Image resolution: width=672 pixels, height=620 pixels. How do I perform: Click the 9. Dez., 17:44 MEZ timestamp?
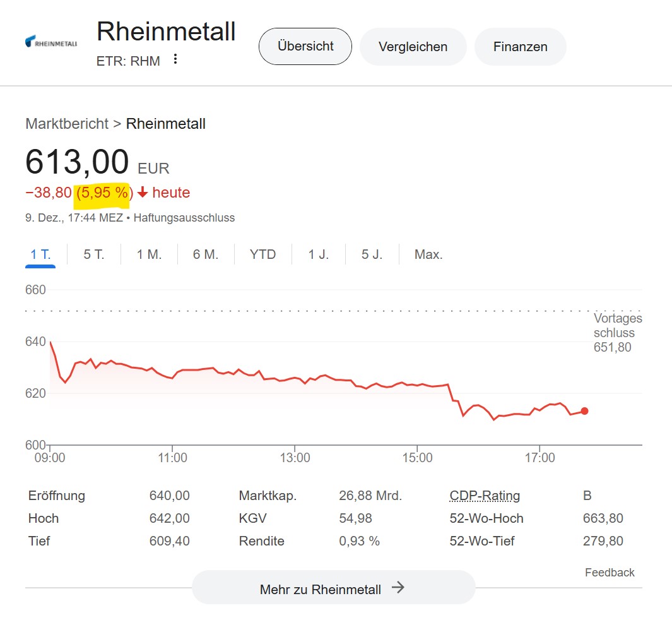point(74,218)
